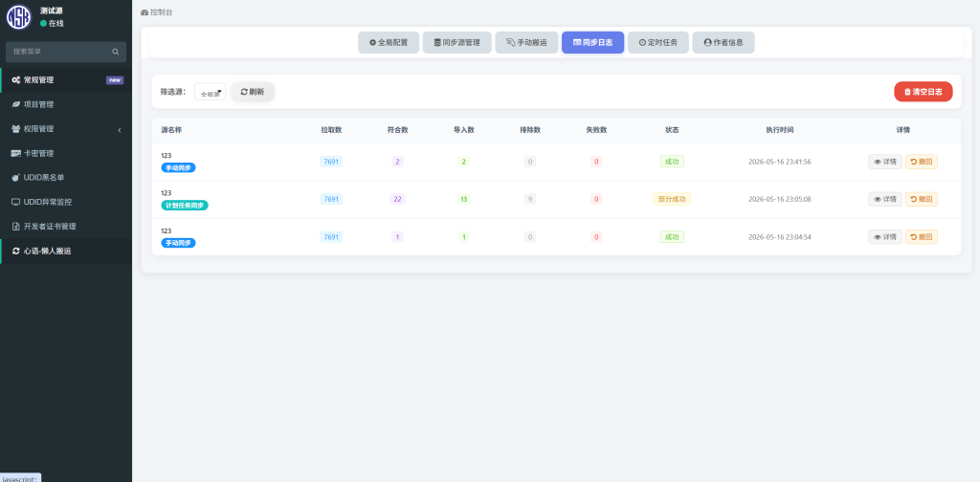This screenshot has width=980, height=482.
Task: Click 手动同步 tag in the 23:41:56 row
Action: tap(178, 167)
